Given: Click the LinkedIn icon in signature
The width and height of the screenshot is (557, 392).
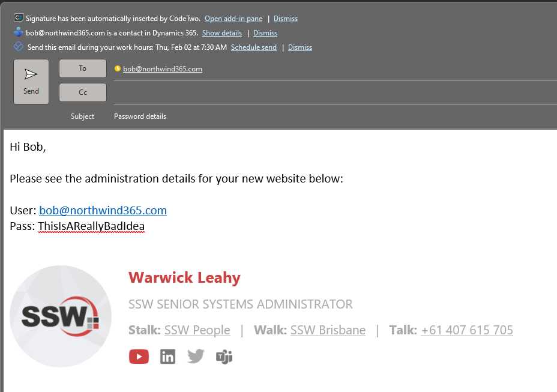Looking at the screenshot, I should click(x=167, y=357).
